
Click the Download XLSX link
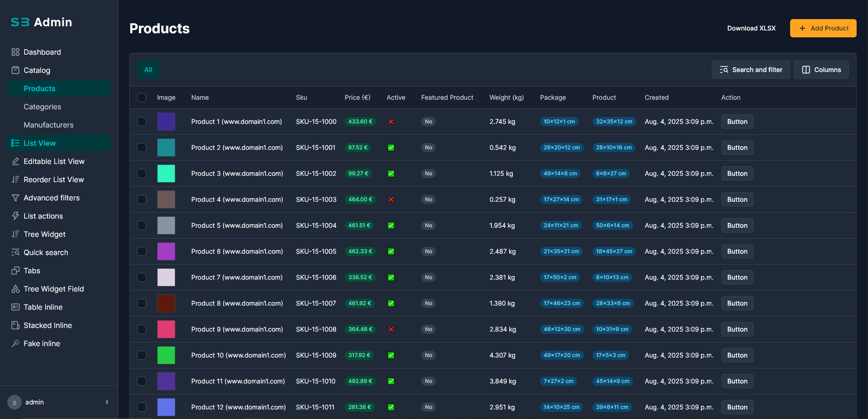tap(751, 28)
